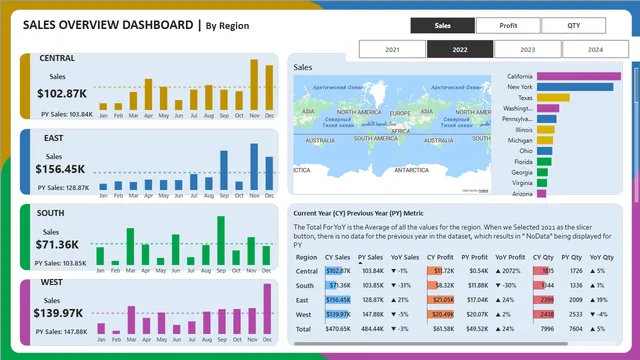Click the West chart's December bar

267,309
